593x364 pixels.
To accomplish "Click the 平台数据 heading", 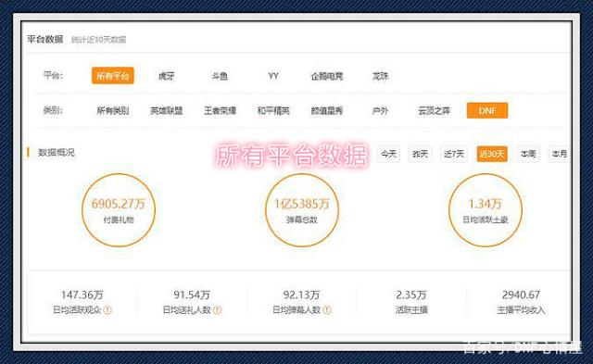I will 45,39.
